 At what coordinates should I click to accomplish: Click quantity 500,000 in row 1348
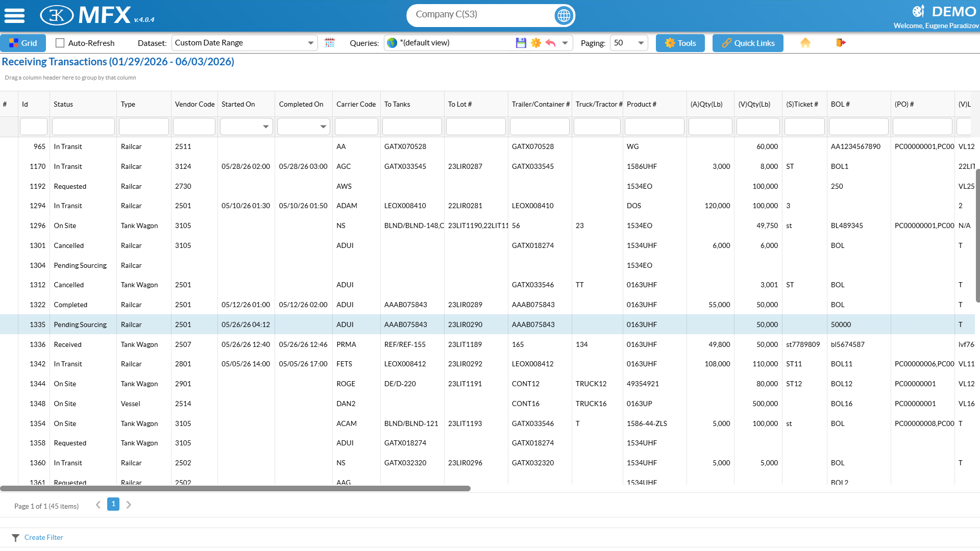[765, 404]
